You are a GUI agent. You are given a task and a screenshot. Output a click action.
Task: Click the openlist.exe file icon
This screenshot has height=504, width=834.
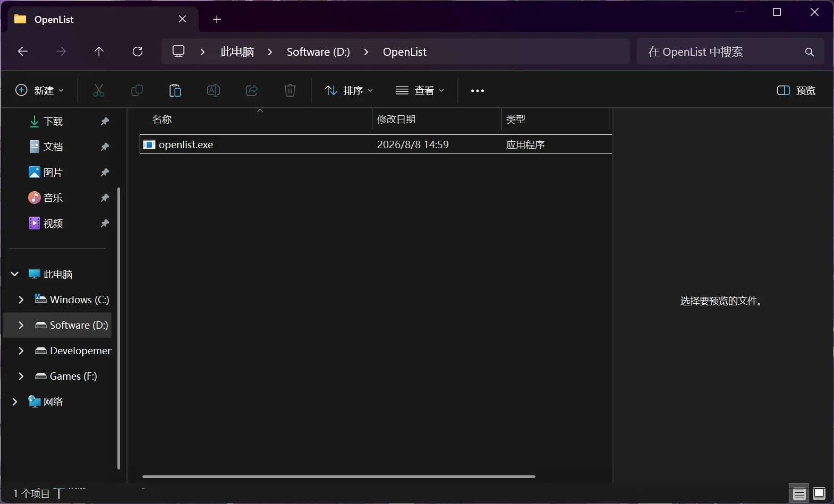[x=149, y=144]
